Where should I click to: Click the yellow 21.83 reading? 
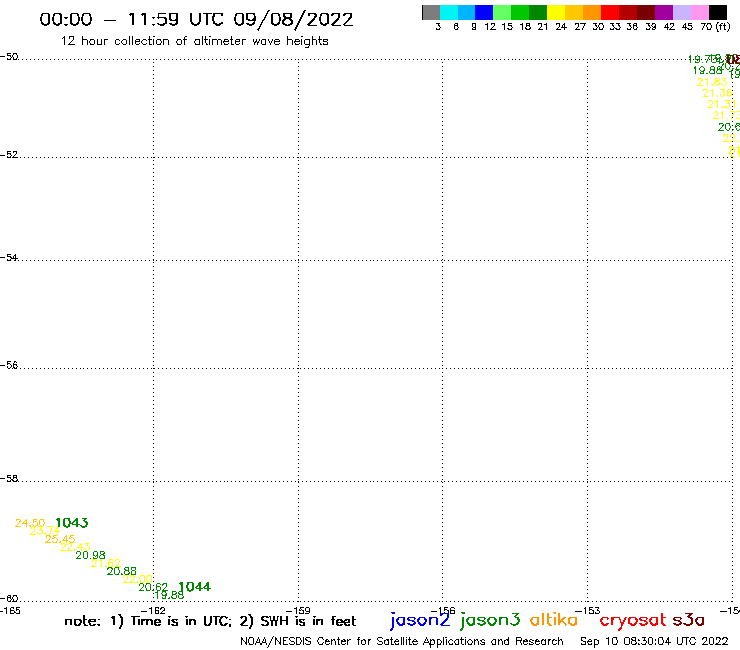pos(712,82)
